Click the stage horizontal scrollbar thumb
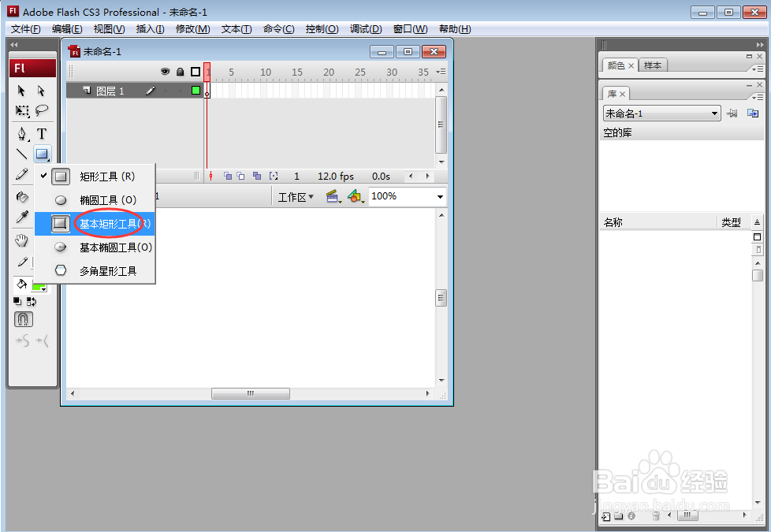 point(250,393)
